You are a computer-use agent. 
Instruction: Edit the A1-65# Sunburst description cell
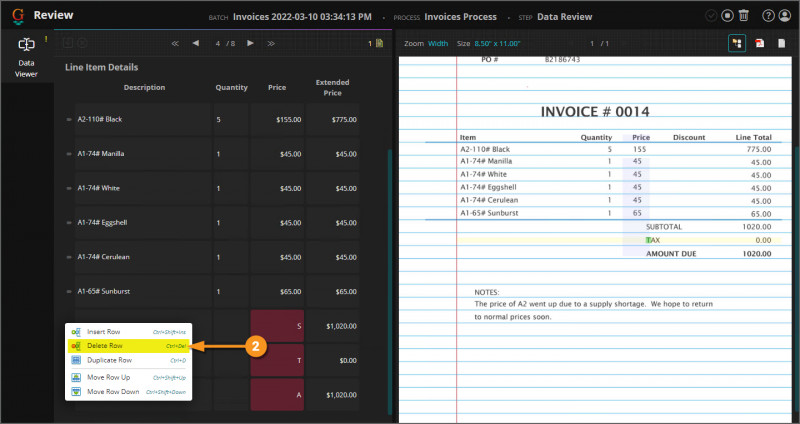(x=143, y=291)
